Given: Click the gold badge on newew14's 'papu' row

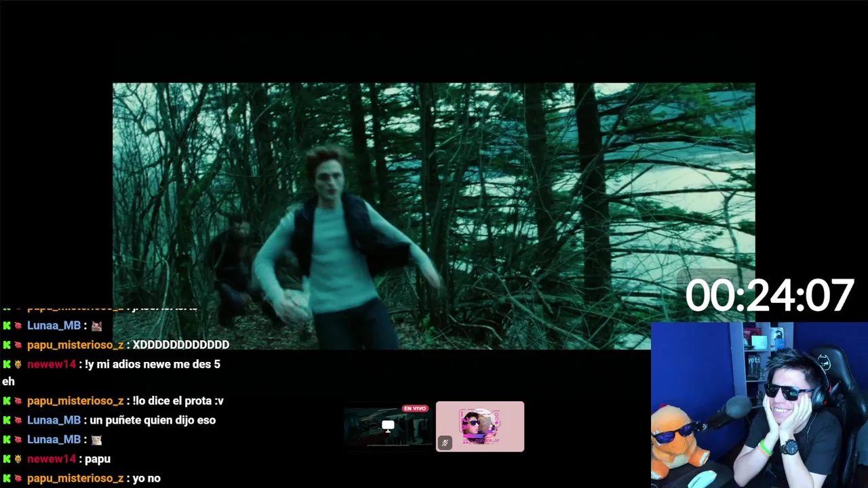Looking at the screenshot, I should coord(18,459).
